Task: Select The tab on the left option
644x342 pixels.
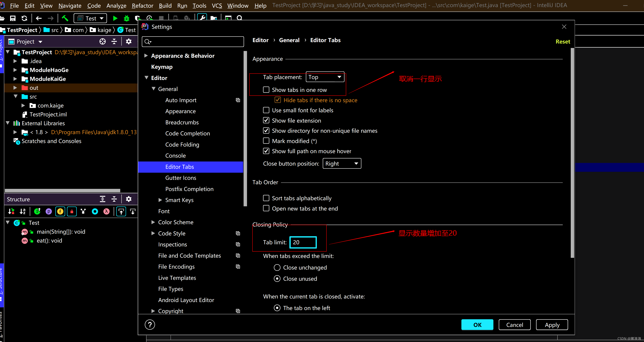Action: pos(277,308)
